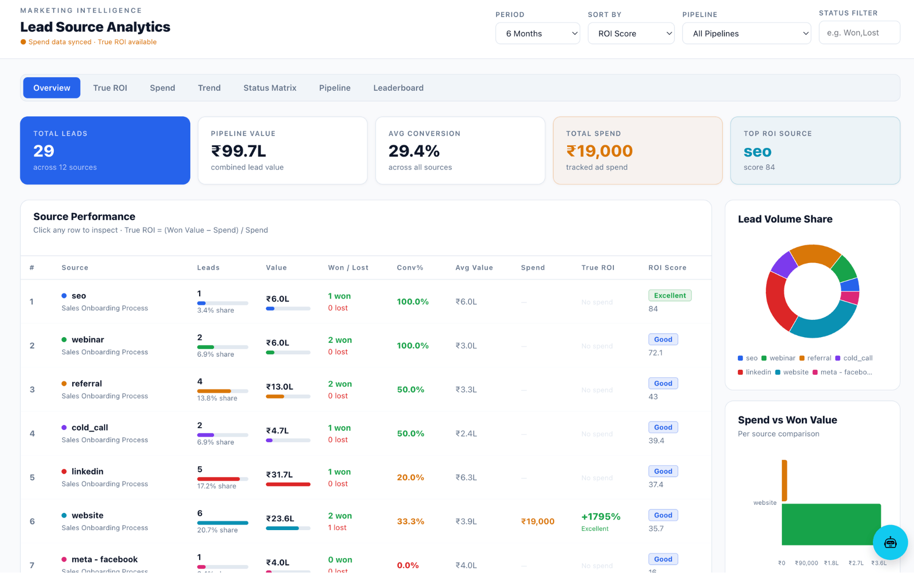Image resolution: width=914 pixels, height=588 pixels.
Task: Open the All Pipelines dropdown
Action: [746, 34]
